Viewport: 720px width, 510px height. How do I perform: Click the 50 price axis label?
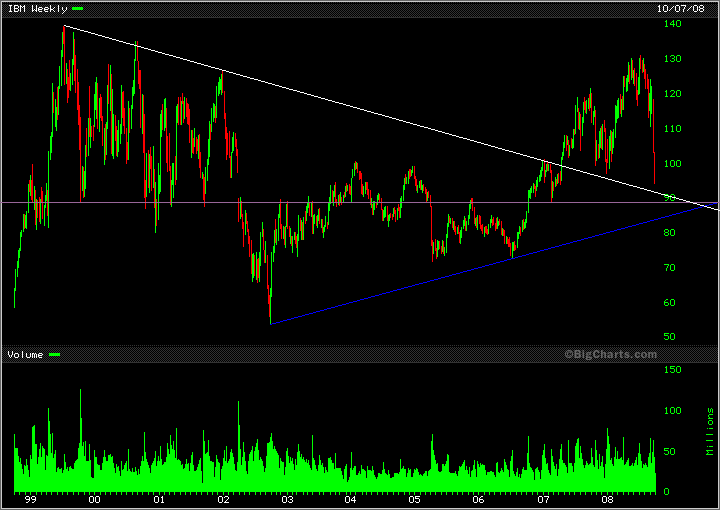point(669,336)
